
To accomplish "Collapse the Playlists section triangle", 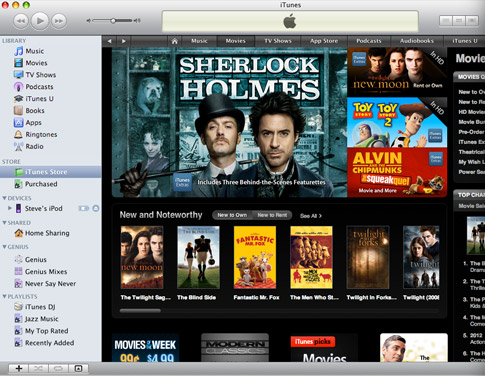I will point(4,296).
